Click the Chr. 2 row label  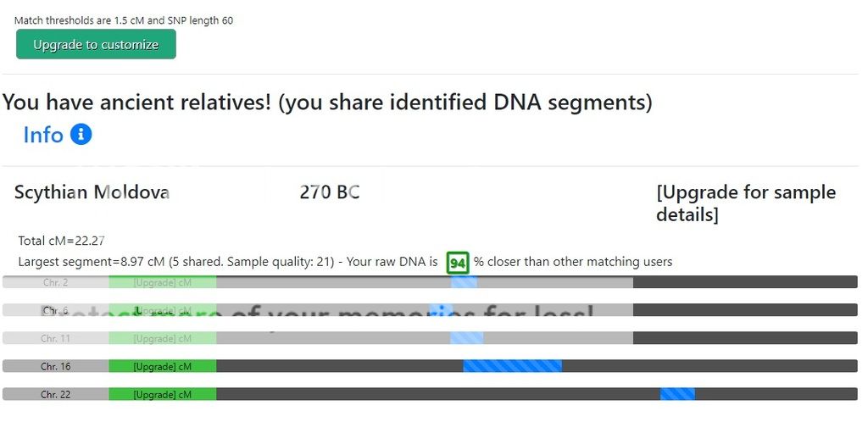click(56, 282)
